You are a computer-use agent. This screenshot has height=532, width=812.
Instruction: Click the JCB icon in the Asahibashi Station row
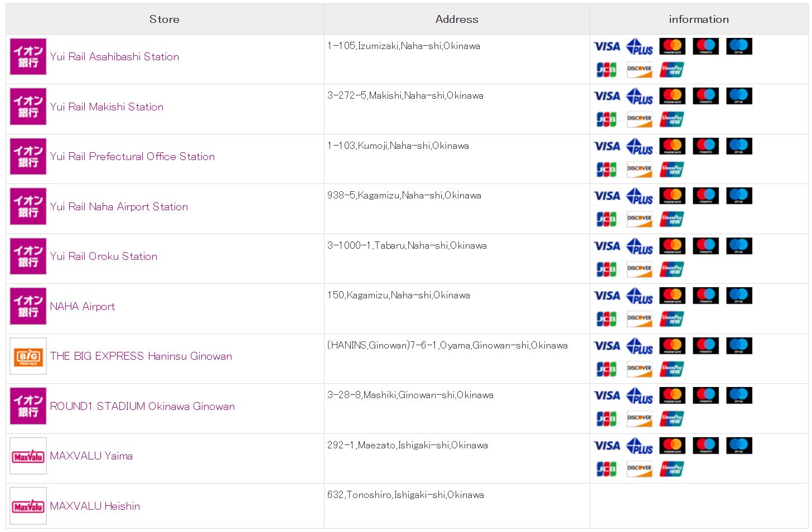click(x=606, y=70)
